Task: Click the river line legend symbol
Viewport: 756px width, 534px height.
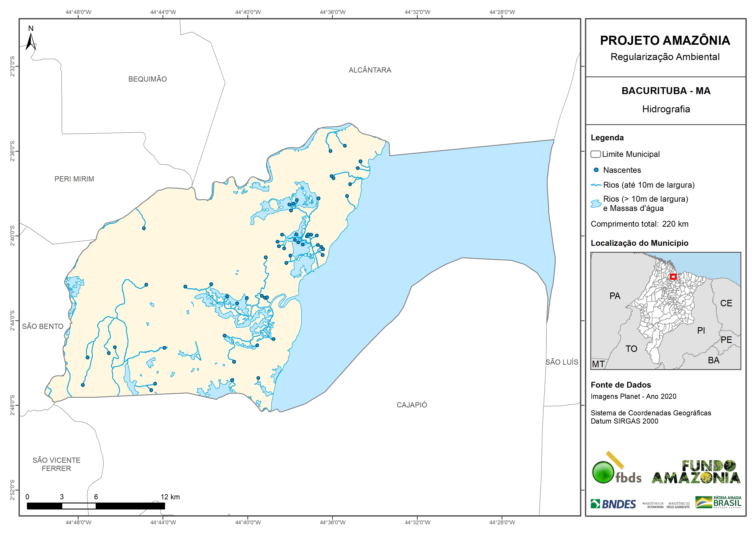Action: click(x=596, y=185)
